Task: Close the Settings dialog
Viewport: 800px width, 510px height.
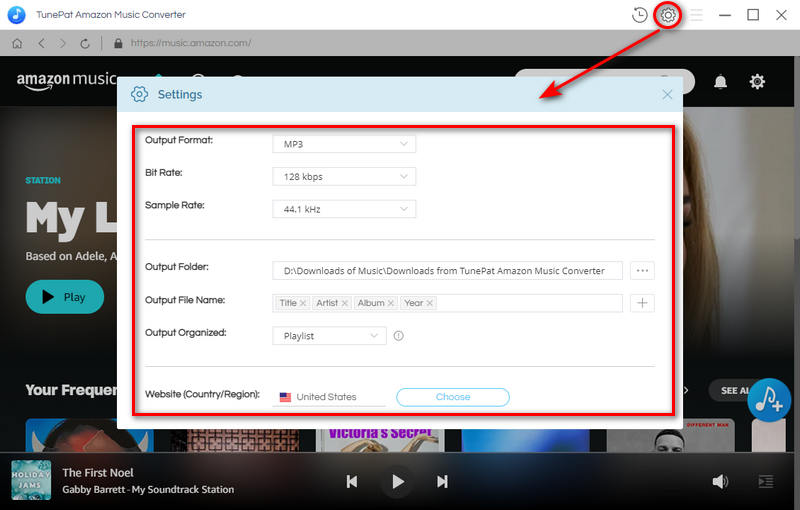Action: 667,94
